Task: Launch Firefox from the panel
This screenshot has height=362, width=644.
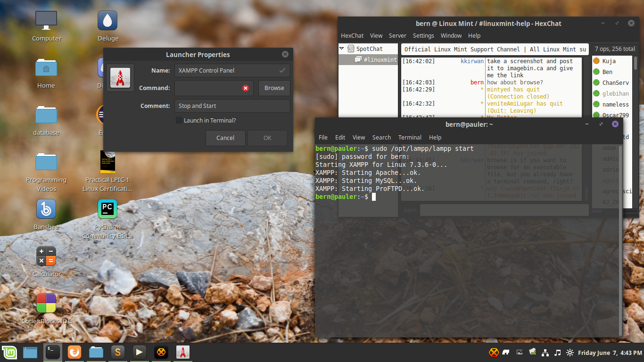Action: click(74, 352)
